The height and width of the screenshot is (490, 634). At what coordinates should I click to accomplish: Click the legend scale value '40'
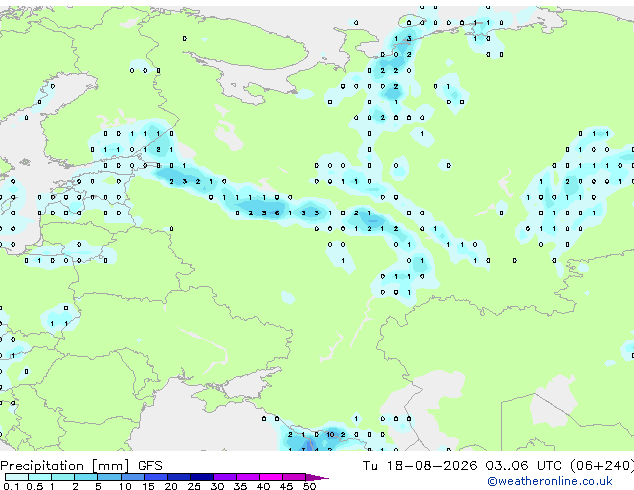263,486
